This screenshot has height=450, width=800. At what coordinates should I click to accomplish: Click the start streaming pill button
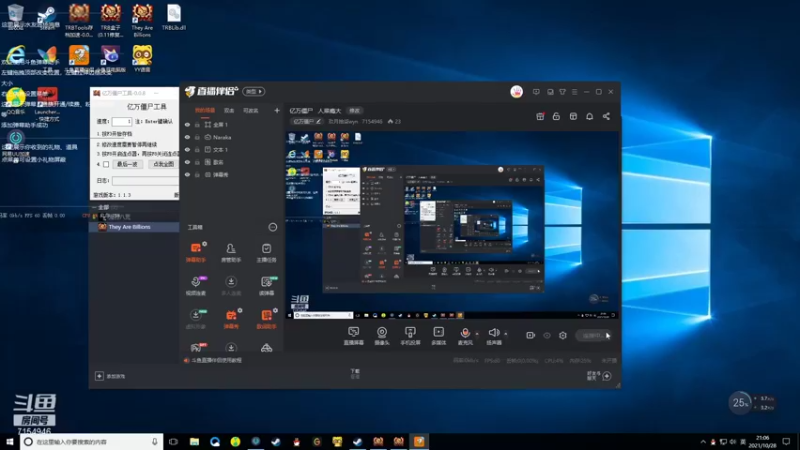click(x=593, y=335)
